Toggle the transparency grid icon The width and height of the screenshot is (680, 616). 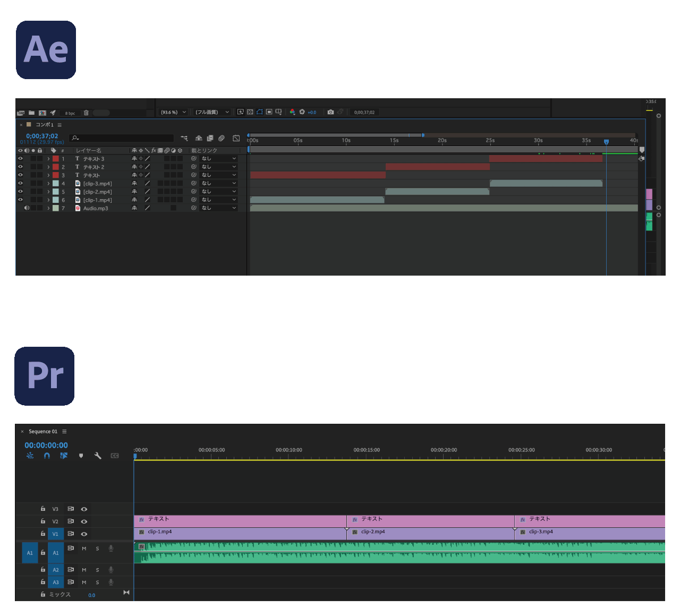coord(250,112)
